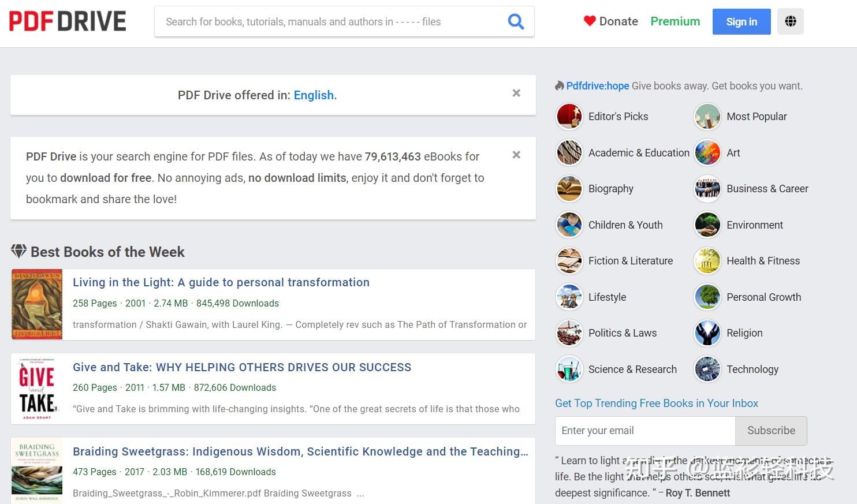Click the Pdfdrive:hope flame icon

(560, 86)
